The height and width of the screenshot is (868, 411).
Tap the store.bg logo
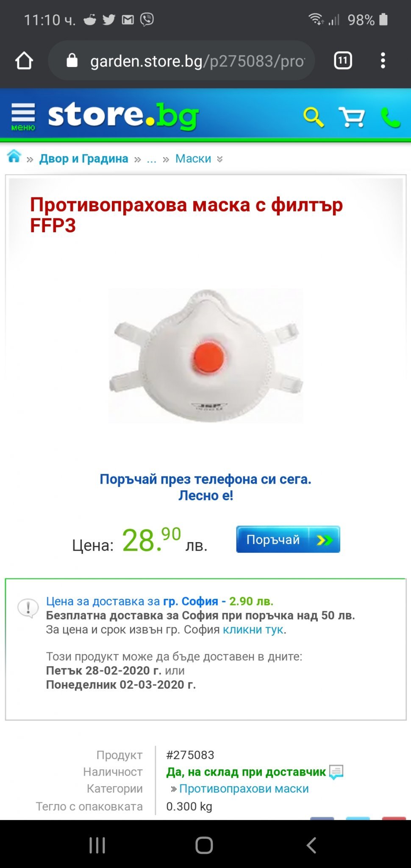(123, 116)
